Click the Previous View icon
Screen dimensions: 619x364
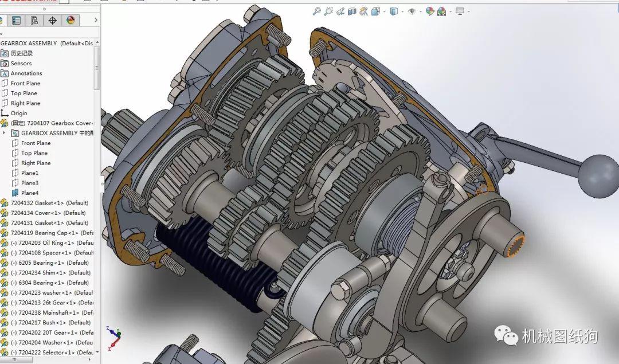[x=341, y=10]
